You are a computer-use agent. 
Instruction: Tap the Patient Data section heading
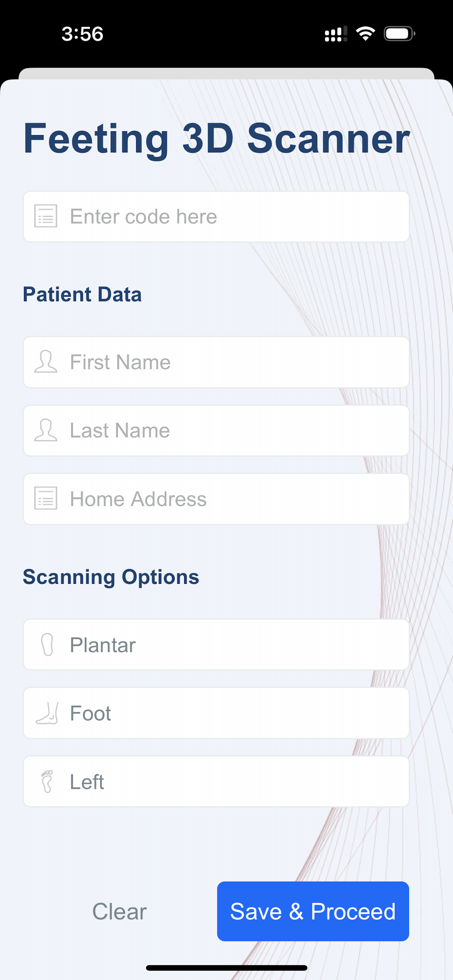click(82, 295)
